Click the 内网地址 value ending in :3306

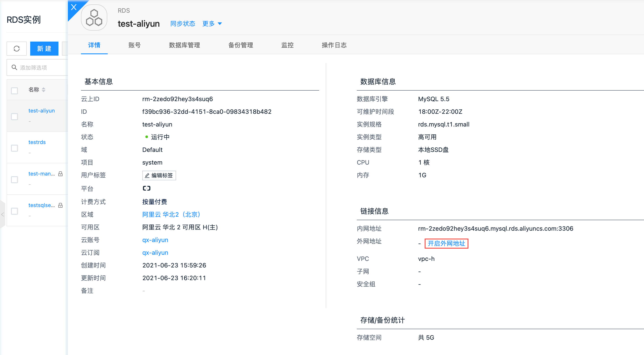point(496,228)
